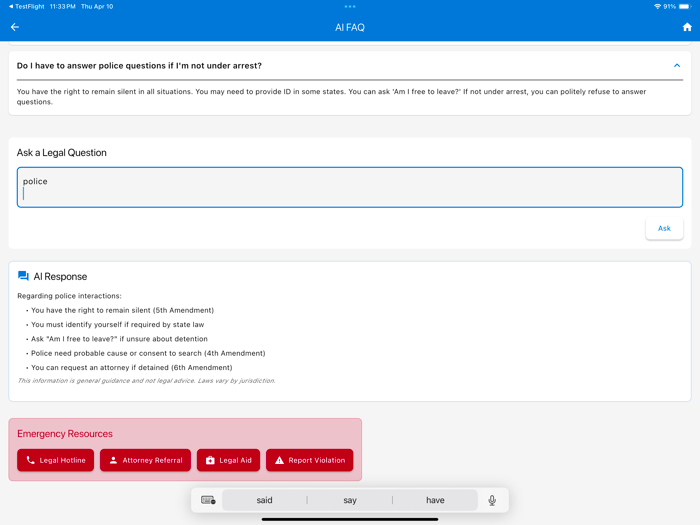Submit question with Ask button
Image resolution: width=700 pixels, height=525 pixels.
tap(664, 228)
